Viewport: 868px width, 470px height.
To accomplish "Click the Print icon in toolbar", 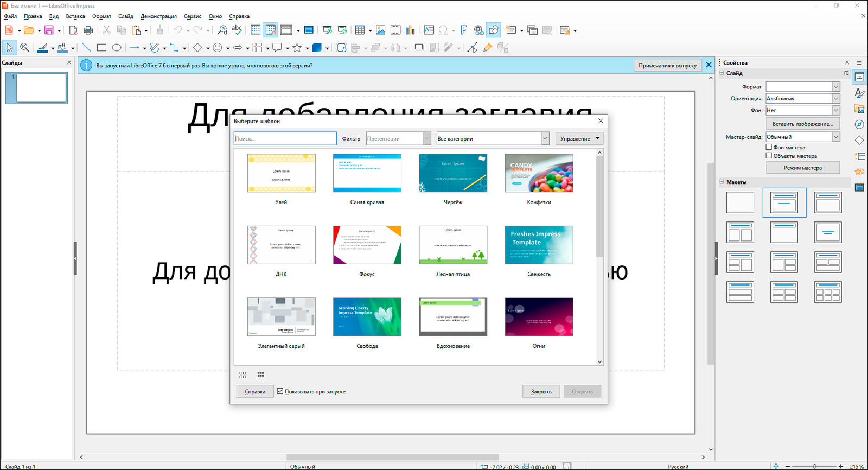I will point(88,30).
